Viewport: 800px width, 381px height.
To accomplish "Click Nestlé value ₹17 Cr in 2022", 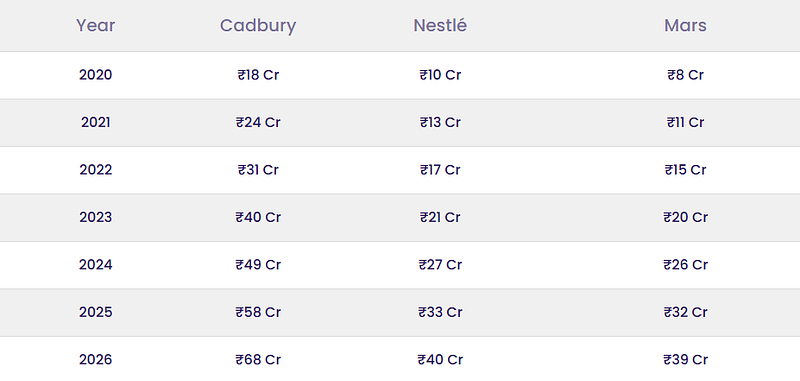I will point(440,170).
